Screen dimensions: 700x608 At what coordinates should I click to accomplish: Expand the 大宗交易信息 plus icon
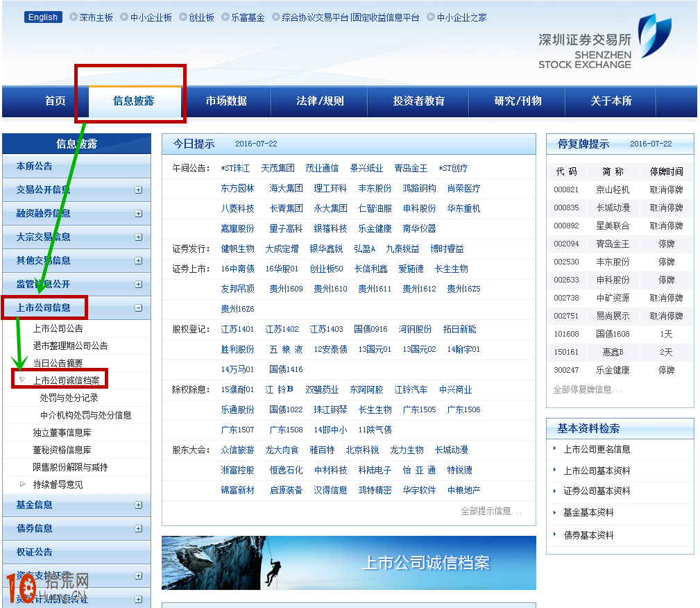[x=139, y=237]
